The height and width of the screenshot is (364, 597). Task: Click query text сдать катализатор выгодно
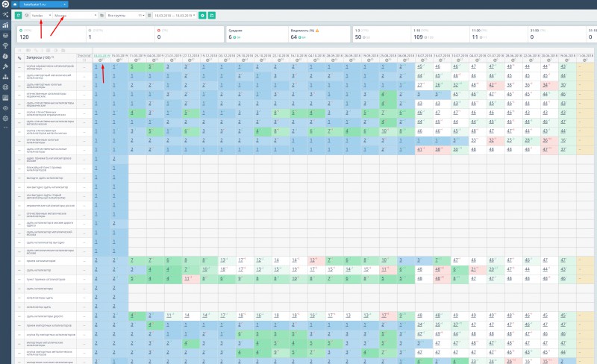point(46,242)
